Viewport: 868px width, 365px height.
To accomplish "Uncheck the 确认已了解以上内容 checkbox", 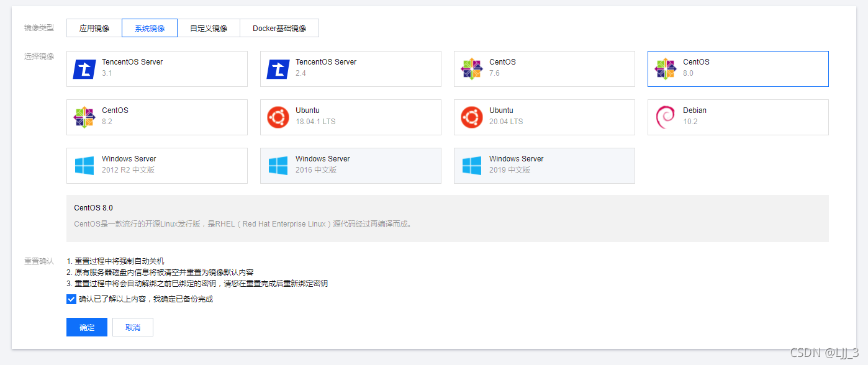I will pos(71,299).
